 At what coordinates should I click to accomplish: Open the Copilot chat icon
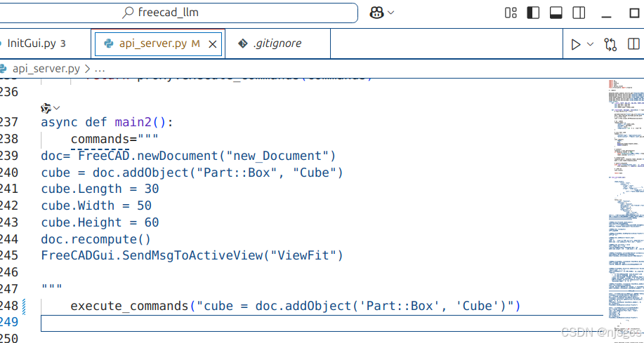(376, 13)
